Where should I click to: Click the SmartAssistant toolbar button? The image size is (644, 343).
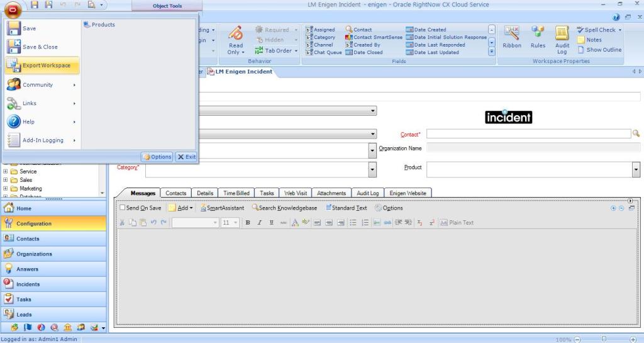point(221,208)
